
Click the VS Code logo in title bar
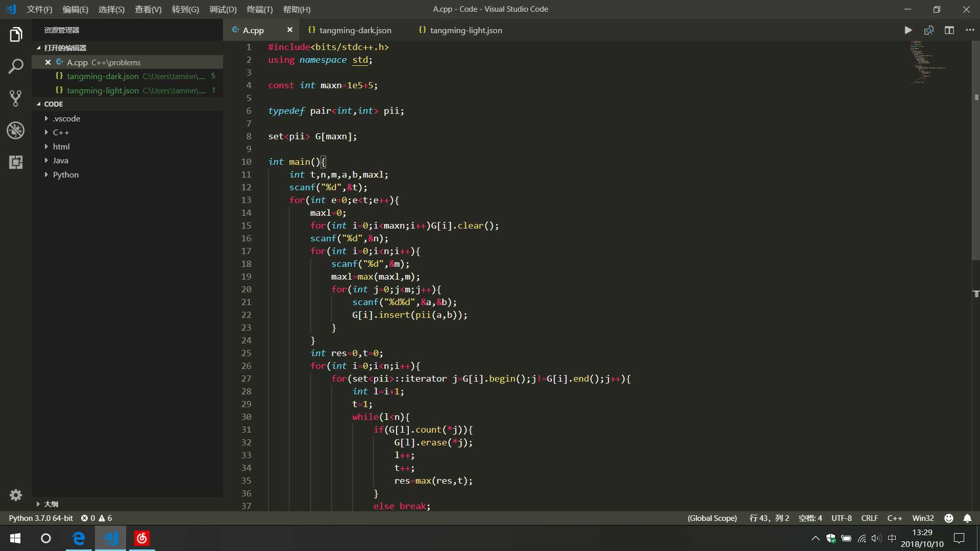coord(12,9)
